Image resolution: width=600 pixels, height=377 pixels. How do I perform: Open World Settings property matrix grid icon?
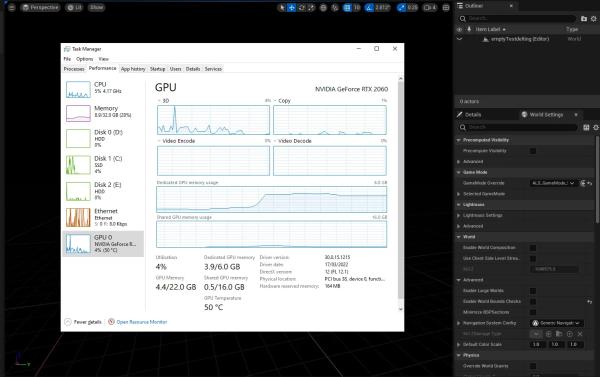[x=586, y=127]
